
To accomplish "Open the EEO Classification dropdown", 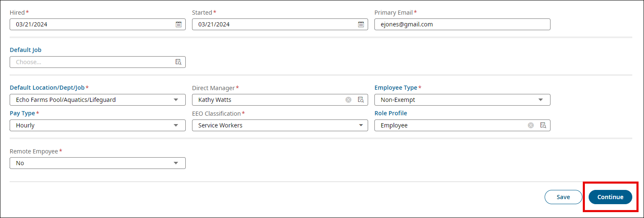I will point(361,125).
